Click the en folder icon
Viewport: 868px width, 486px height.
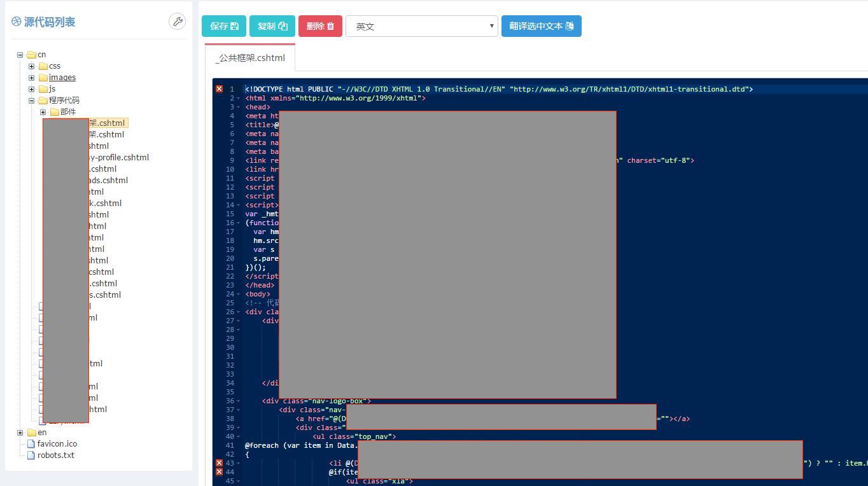(x=31, y=433)
